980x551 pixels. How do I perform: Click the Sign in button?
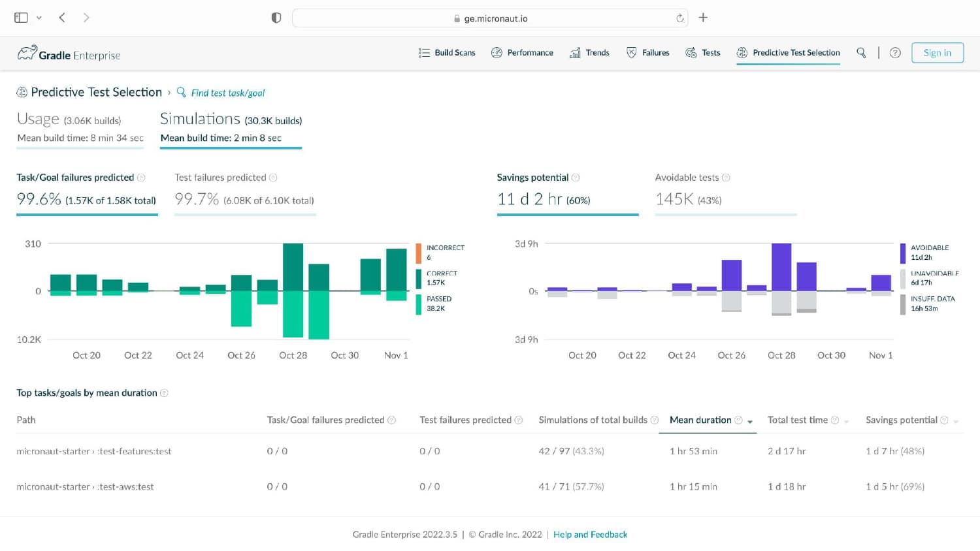[938, 53]
